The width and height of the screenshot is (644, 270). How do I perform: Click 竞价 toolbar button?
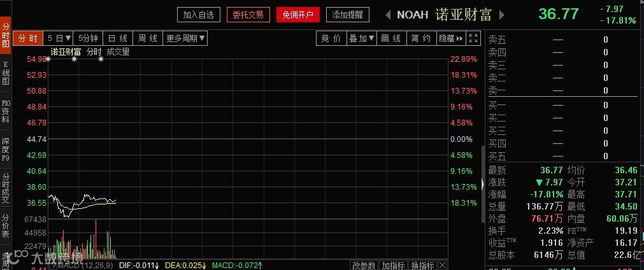pyautogui.click(x=331, y=39)
